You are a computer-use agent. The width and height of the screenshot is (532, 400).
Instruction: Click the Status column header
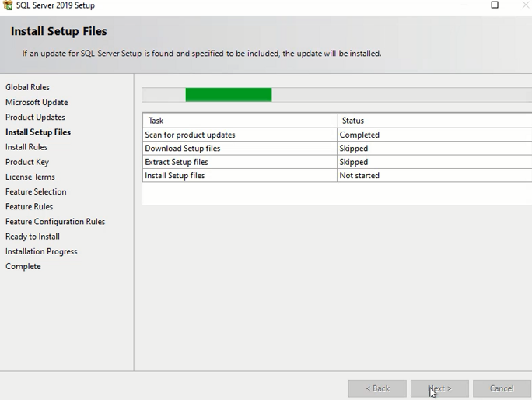click(435, 121)
